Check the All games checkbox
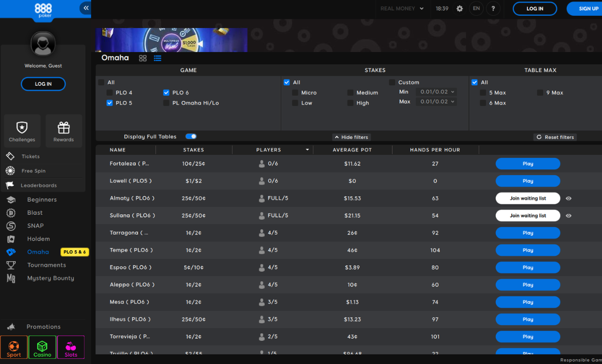602x364 pixels. point(101,82)
